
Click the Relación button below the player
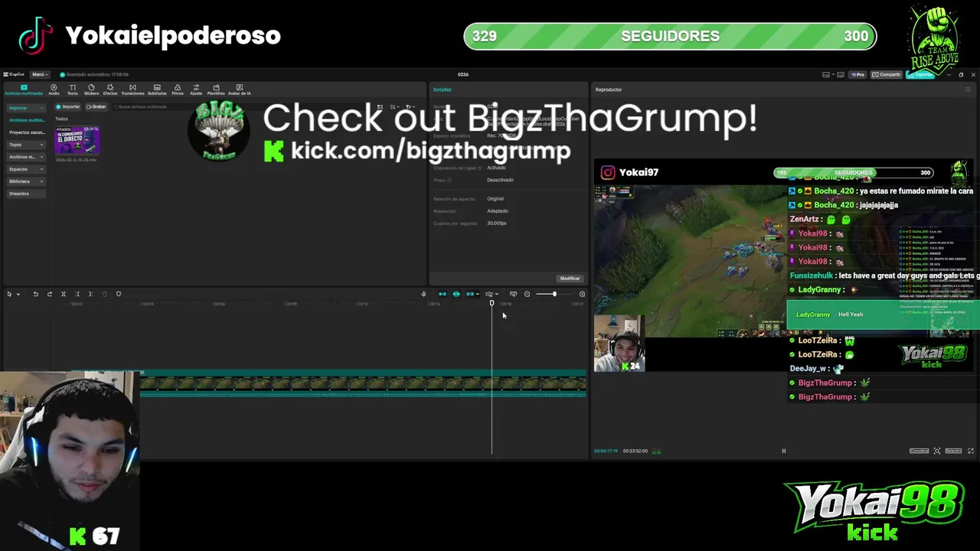(x=953, y=451)
